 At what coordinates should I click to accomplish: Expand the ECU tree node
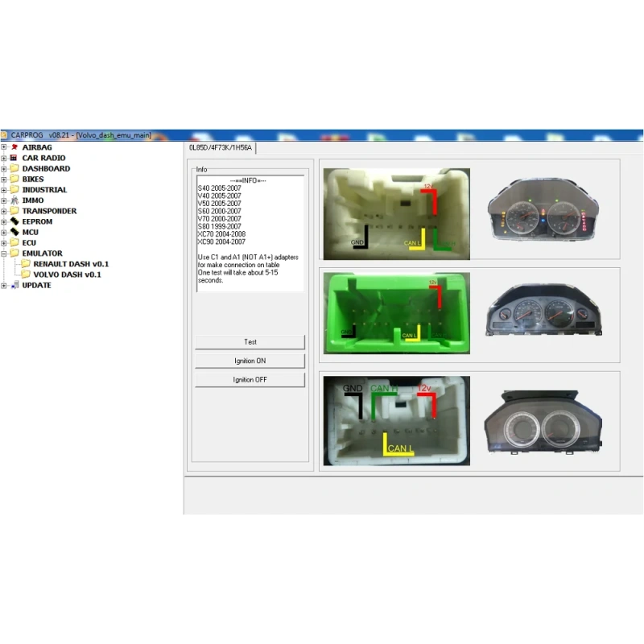[x=4, y=243]
